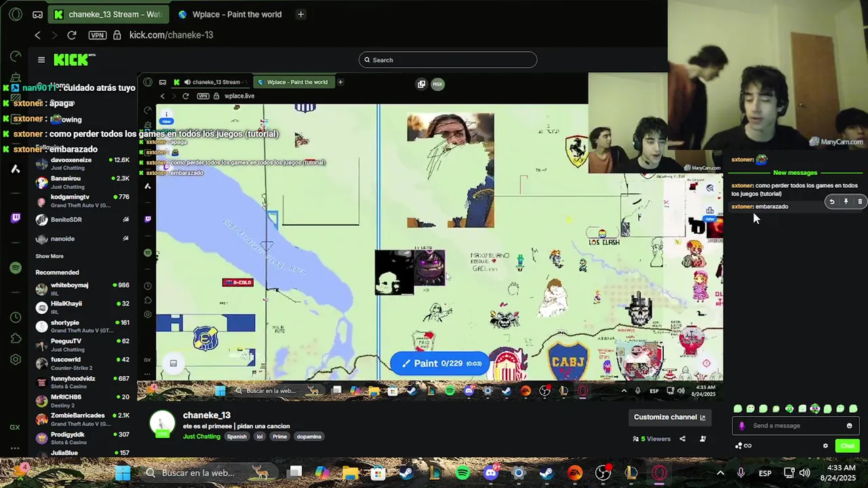Open Aria AI icon in Opera sidebar

[15, 169]
